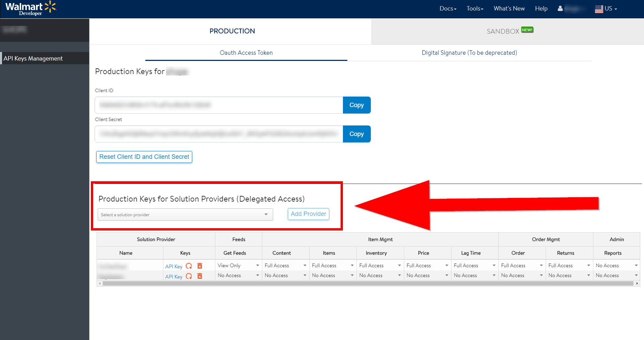The image size is (644, 340).
Task: Switch to the SANDBOX tab
Action: point(502,31)
